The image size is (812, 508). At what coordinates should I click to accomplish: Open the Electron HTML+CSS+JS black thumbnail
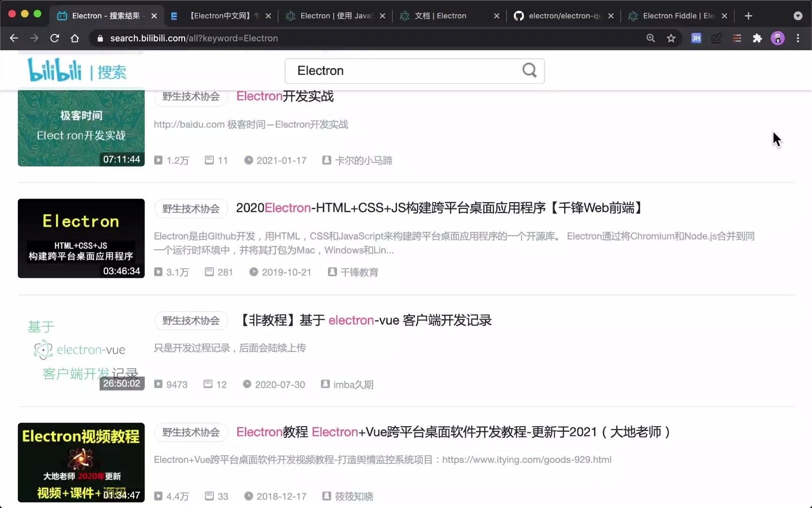(81, 238)
